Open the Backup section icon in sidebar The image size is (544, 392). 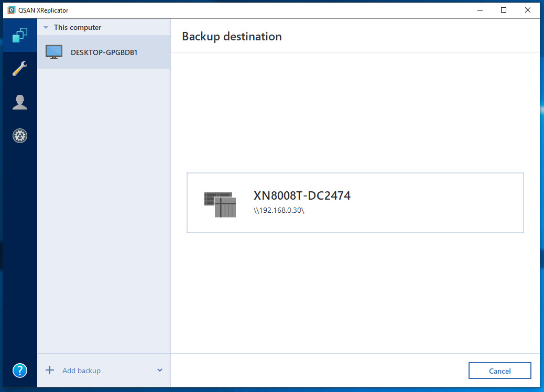point(20,36)
